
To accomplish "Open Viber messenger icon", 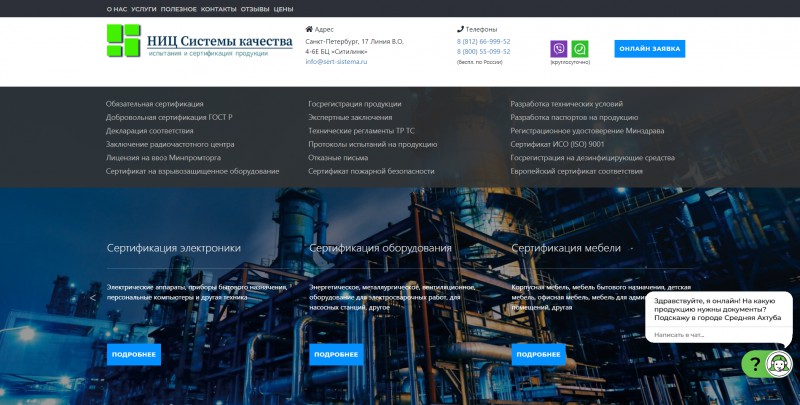I will point(559,49).
